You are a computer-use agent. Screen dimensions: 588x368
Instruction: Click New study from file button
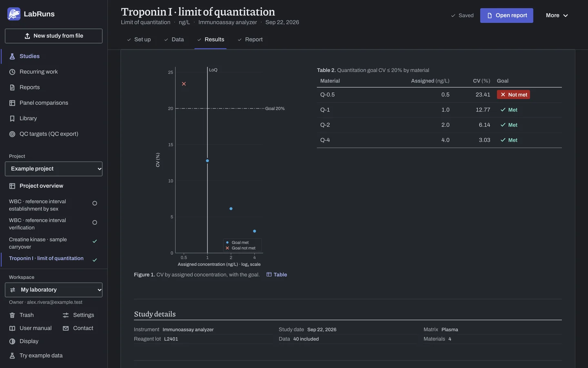53,36
